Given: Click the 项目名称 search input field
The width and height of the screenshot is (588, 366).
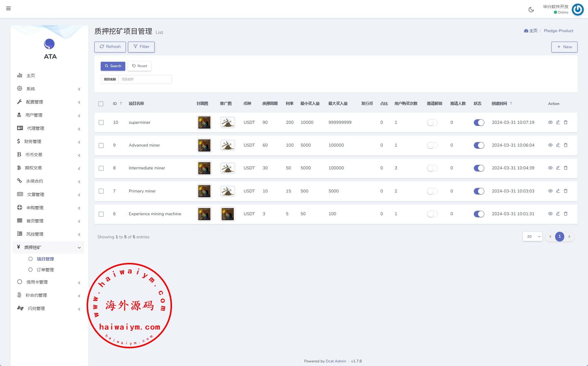Looking at the screenshot, I should tap(145, 79).
